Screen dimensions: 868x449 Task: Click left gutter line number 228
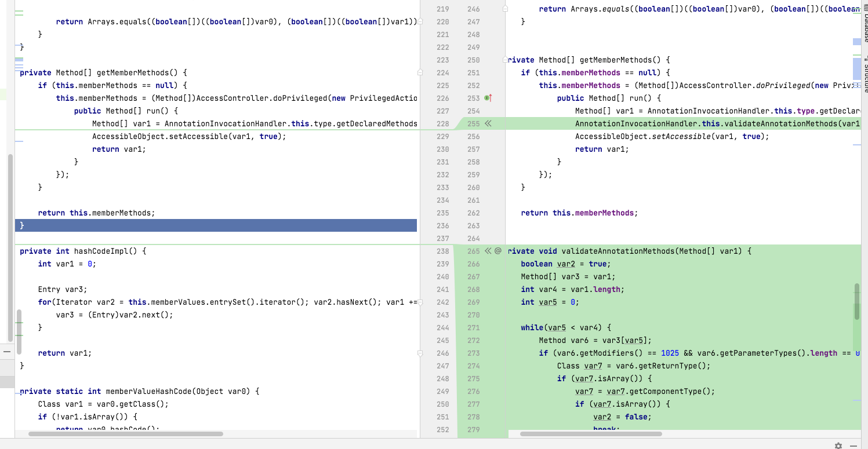[442, 123]
